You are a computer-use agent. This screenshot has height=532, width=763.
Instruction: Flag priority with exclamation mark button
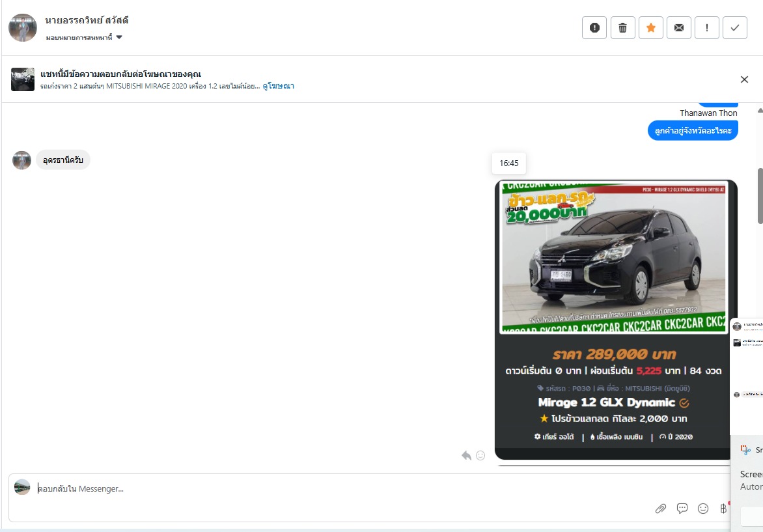pos(707,28)
